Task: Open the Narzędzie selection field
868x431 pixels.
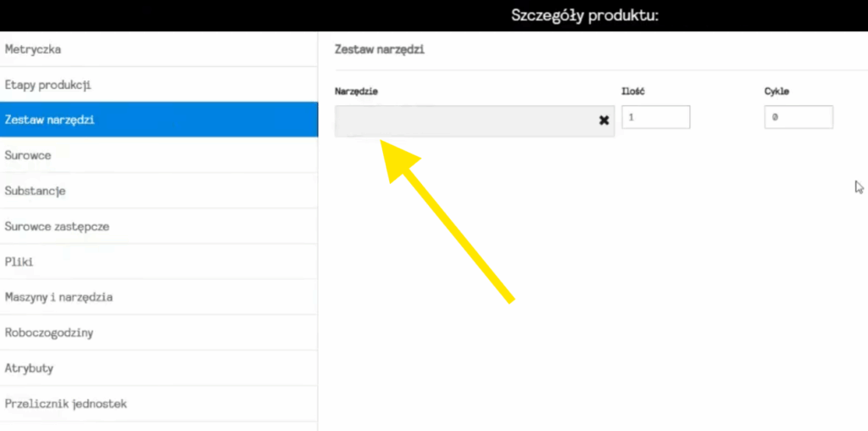Action: point(465,120)
